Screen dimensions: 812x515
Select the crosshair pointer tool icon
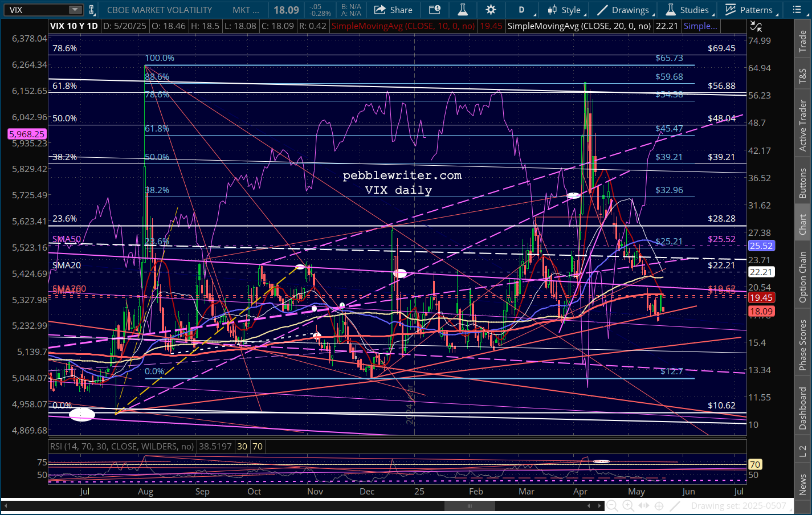click(659, 506)
